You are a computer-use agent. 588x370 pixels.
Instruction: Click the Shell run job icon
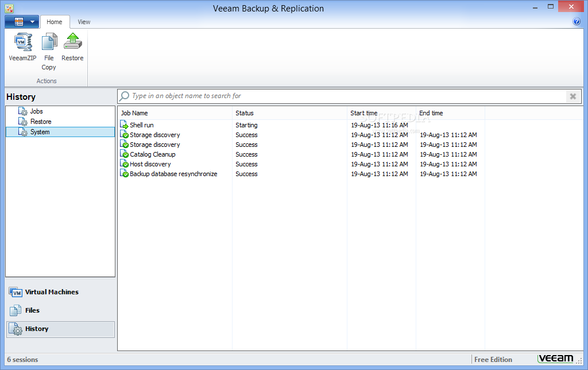point(124,124)
